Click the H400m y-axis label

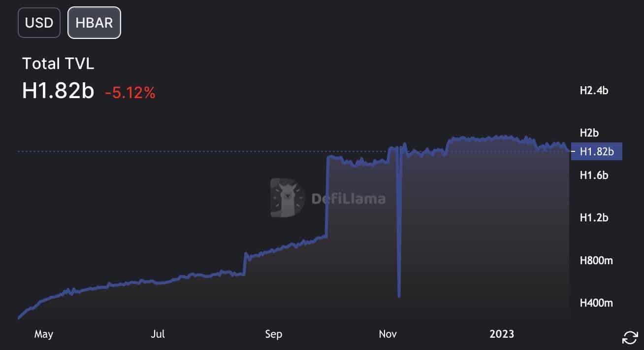point(596,303)
